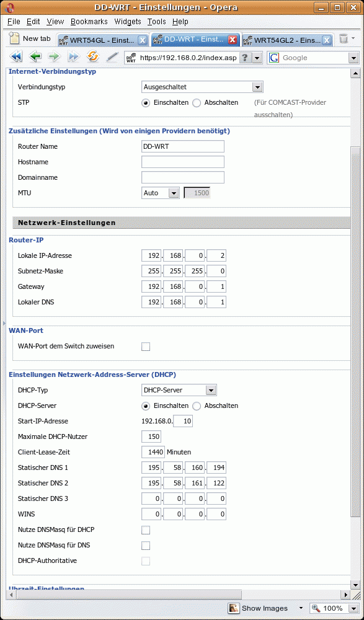Open the Bookmarks menu
The height and width of the screenshot is (620, 364).
[89, 22]
